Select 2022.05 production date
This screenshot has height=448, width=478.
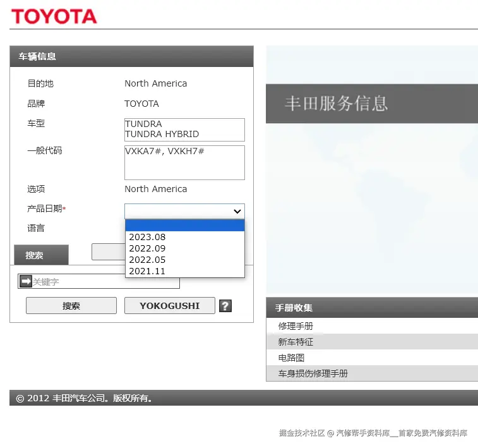click(185, 260)
